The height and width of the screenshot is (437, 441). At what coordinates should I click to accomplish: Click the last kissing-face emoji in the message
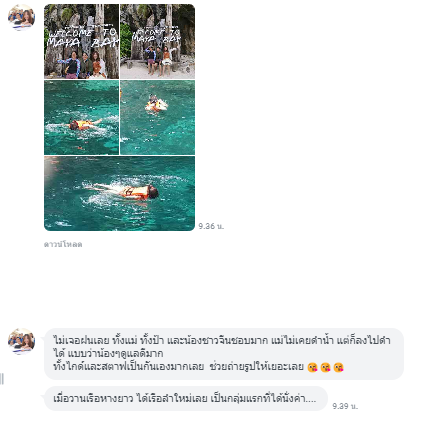click(x=338, y=367)
